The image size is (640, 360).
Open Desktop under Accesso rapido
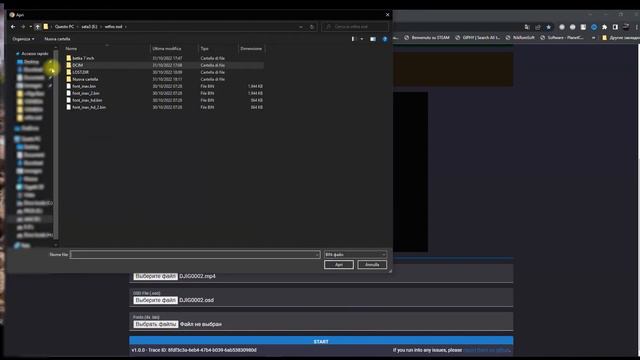coord(31,62)
